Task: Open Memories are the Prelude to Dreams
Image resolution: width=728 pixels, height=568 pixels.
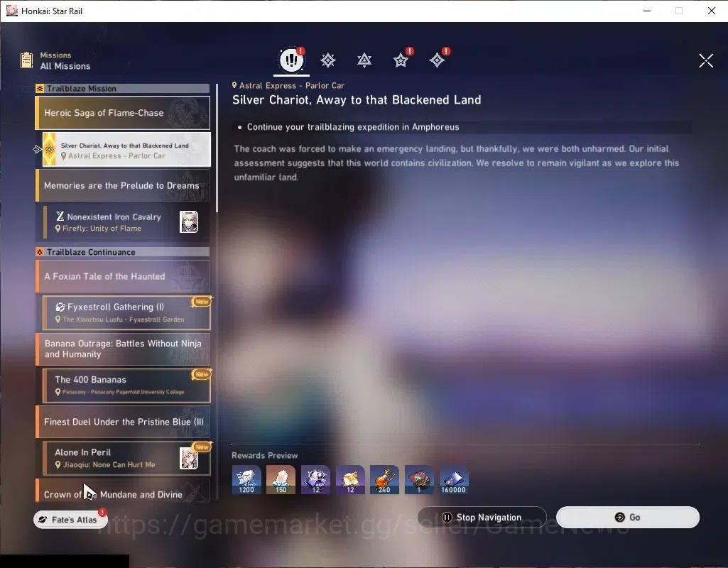Action: pos(123,185)
